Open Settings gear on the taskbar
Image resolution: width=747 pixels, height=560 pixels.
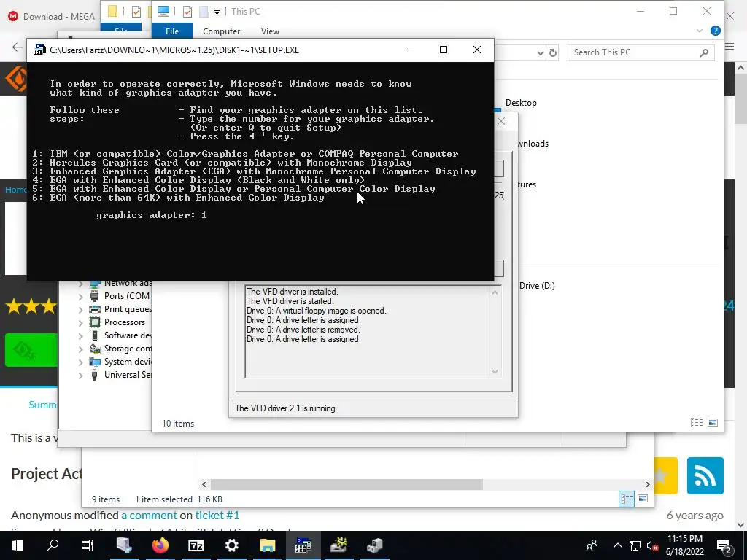[231, 545]
